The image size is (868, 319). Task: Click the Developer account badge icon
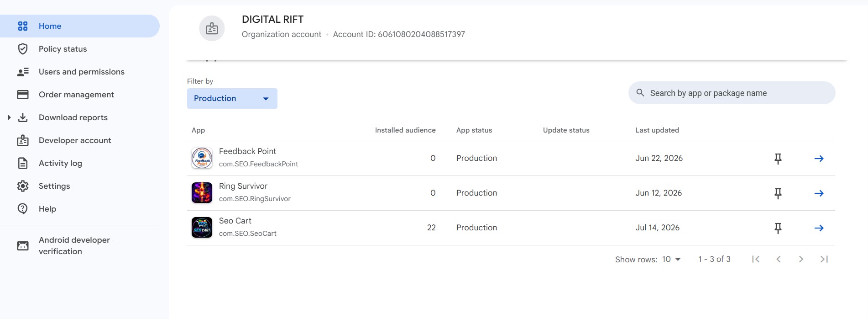point(23,140)
